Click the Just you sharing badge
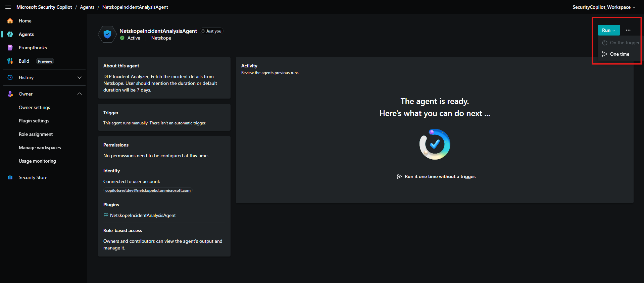The height and width of the screenshot is (283, 644). (x=212, y=31)
